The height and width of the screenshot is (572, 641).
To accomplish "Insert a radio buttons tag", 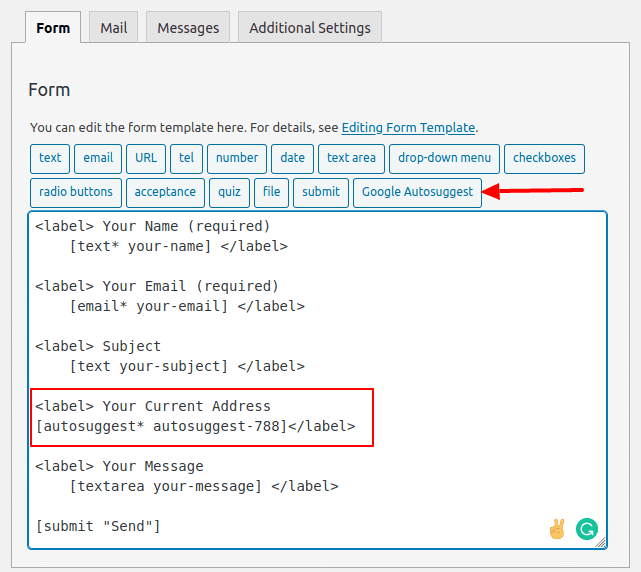I will coord(76,193).
